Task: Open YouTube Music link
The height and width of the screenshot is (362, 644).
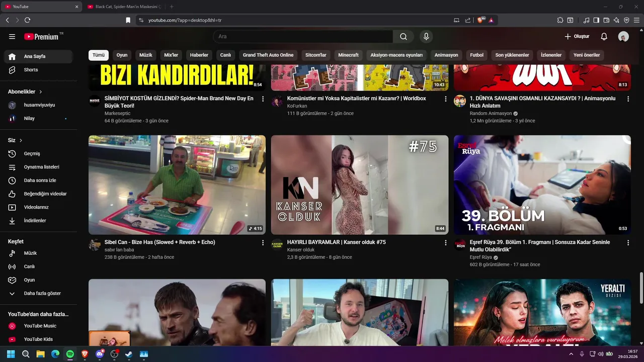Action: [x=38, y=326]
